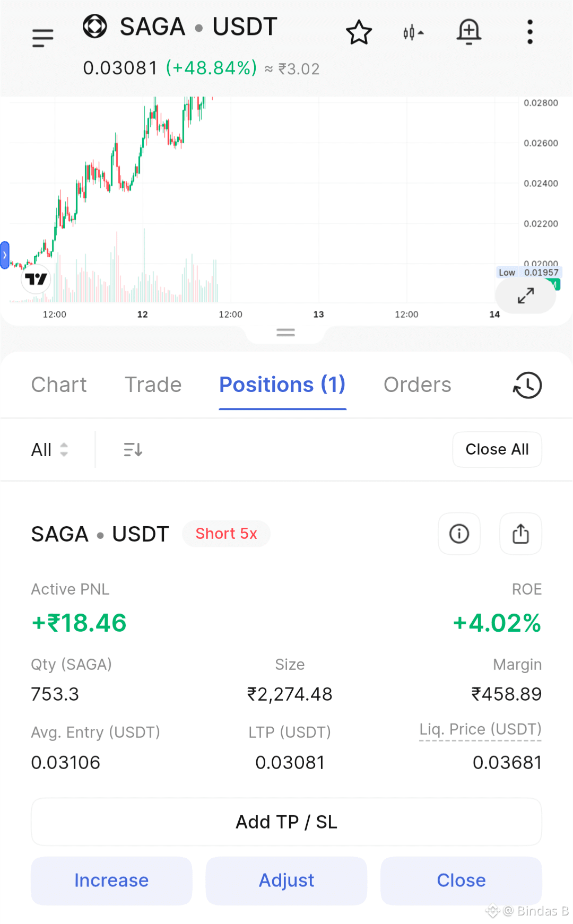Viewport: 573px width, 924px height.
Task: View order history clock icon
Action: 527,385
